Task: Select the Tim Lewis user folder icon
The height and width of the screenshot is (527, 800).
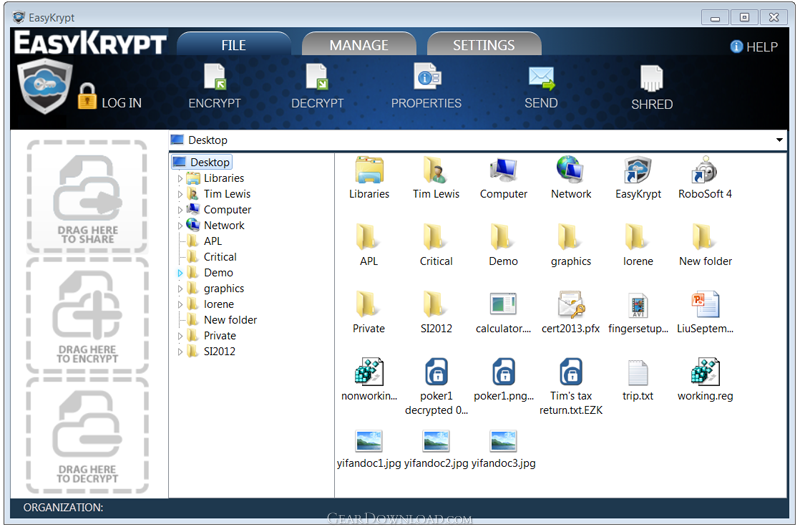Action: tap(436, 170)
